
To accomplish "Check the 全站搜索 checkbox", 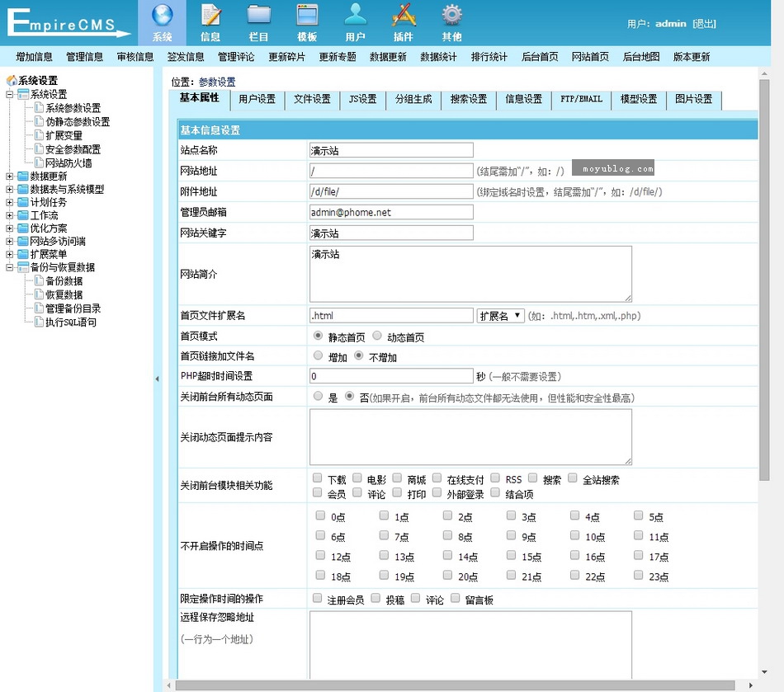I will (x=573, y=478).
